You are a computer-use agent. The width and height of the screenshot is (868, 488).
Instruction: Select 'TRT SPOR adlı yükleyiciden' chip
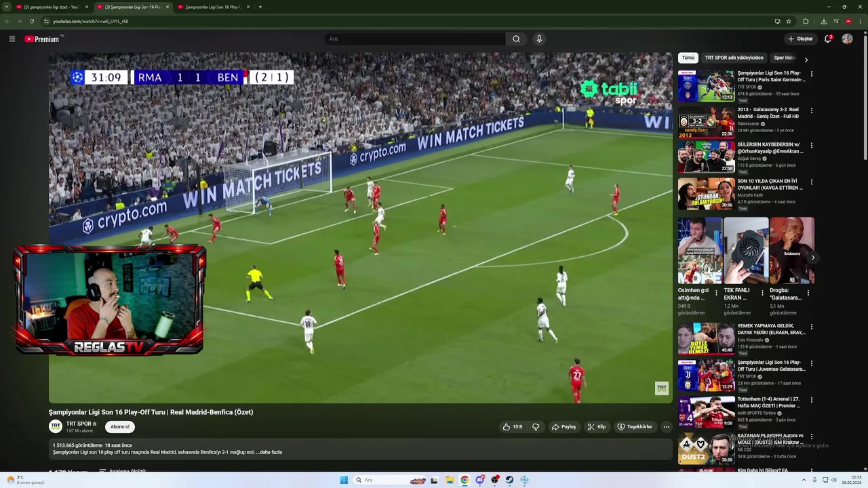[x=734, y=58]
